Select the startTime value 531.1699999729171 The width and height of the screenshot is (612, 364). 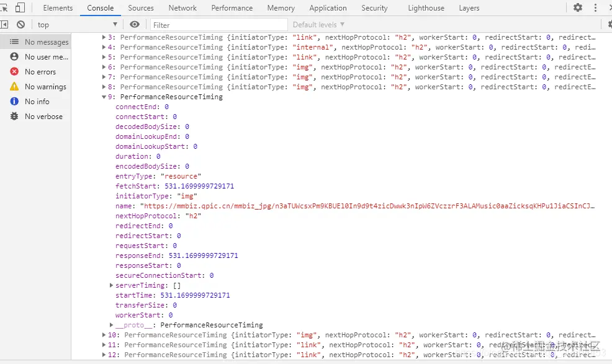pyautogui.click(x=195, y=295)
